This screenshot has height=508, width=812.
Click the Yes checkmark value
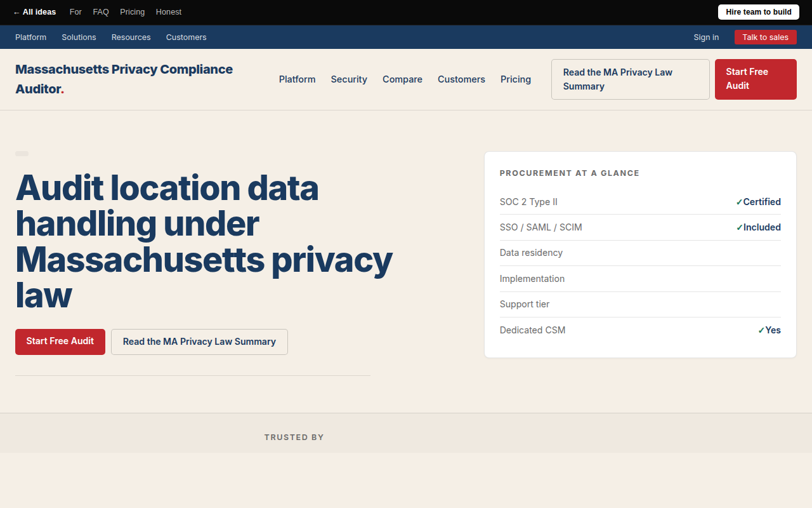click(x=769, y=330)
